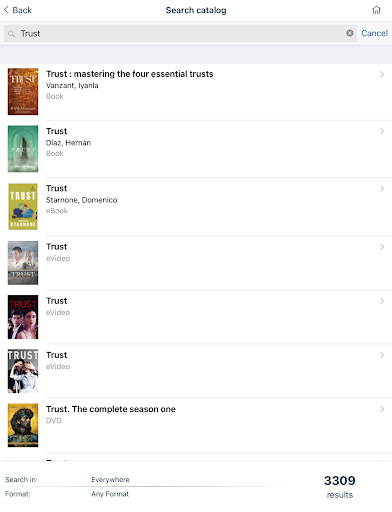Image resolution: width=392 pixels, height=512 pixels.
Task: Open chevron for Trust complete season one
Action: [382, 409]
